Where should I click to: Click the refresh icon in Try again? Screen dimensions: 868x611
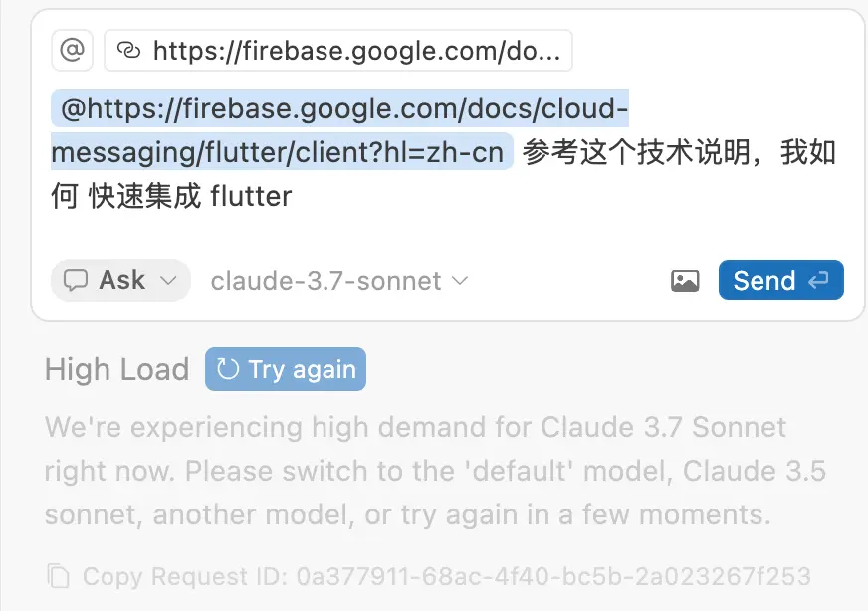point(228,370)
